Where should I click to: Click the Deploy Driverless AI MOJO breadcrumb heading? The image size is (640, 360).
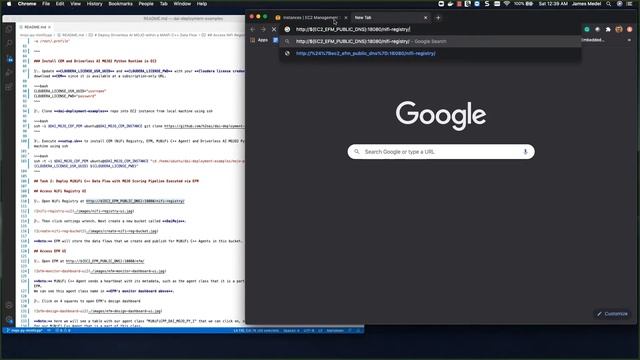144,35
